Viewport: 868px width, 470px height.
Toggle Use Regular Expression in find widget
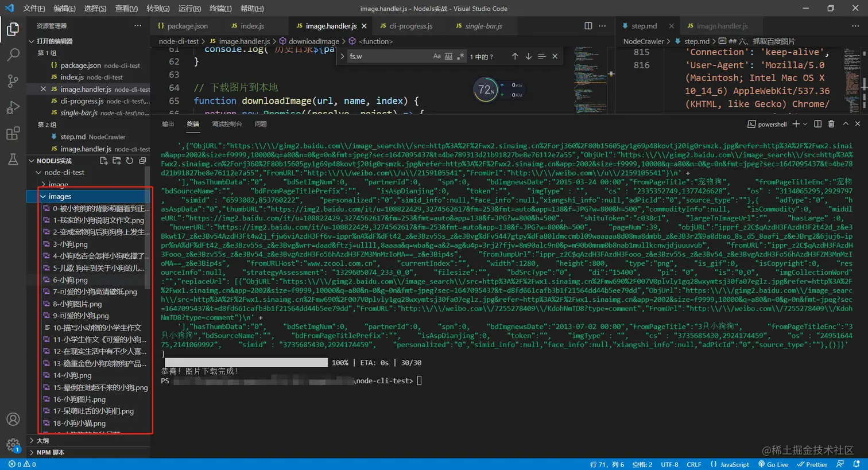(x=460, y=56)
